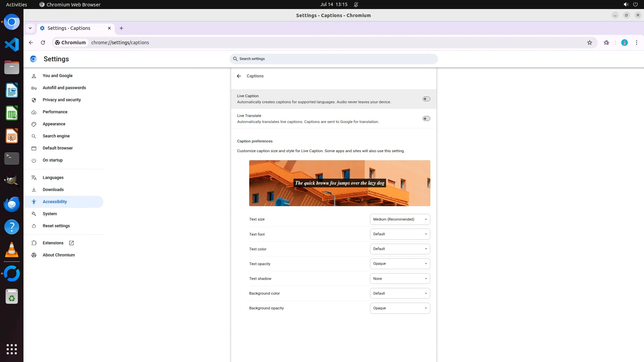The image size is (644, 362).
Task: Bookmark this tab with the star icon
Action: tap(589, 43)
